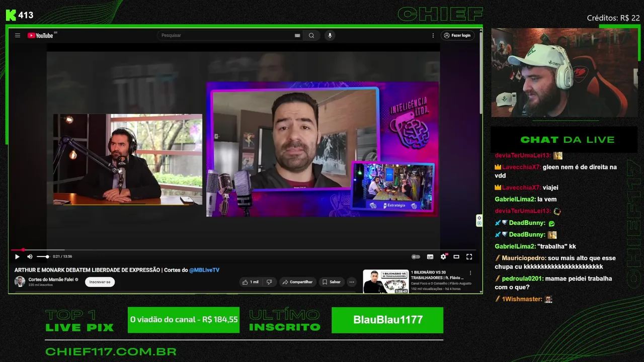Image resolution: width=644 pixels, height=362 pixels.
Task: Click the 'CHAT DA LIVE' header
Action: (567, 140)
